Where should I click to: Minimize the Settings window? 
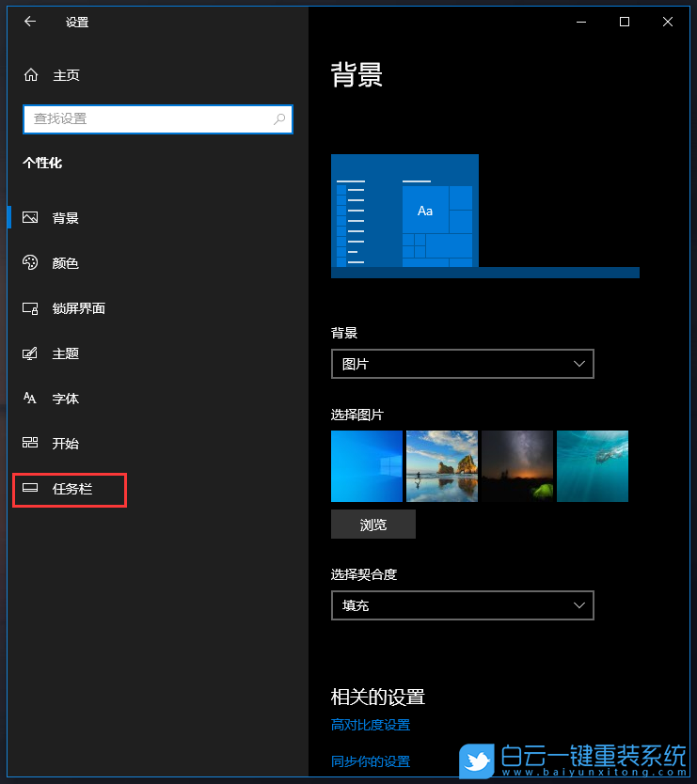point(581,22)
